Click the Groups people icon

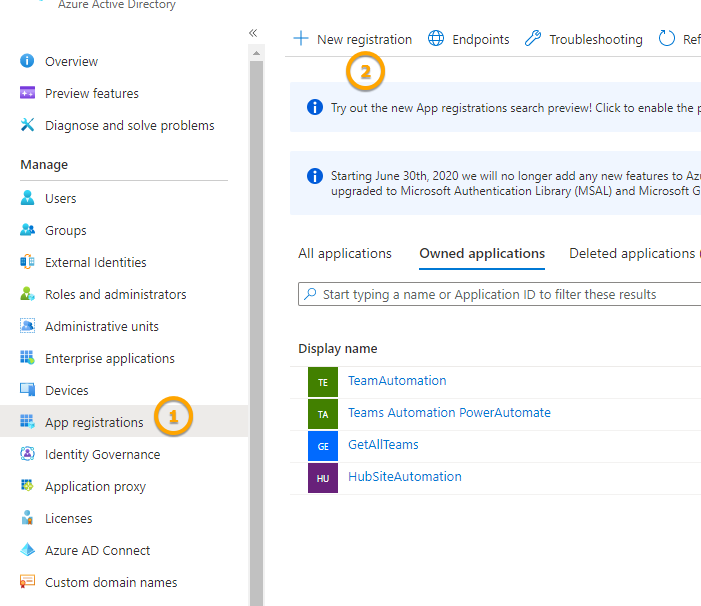coord(27,230)
